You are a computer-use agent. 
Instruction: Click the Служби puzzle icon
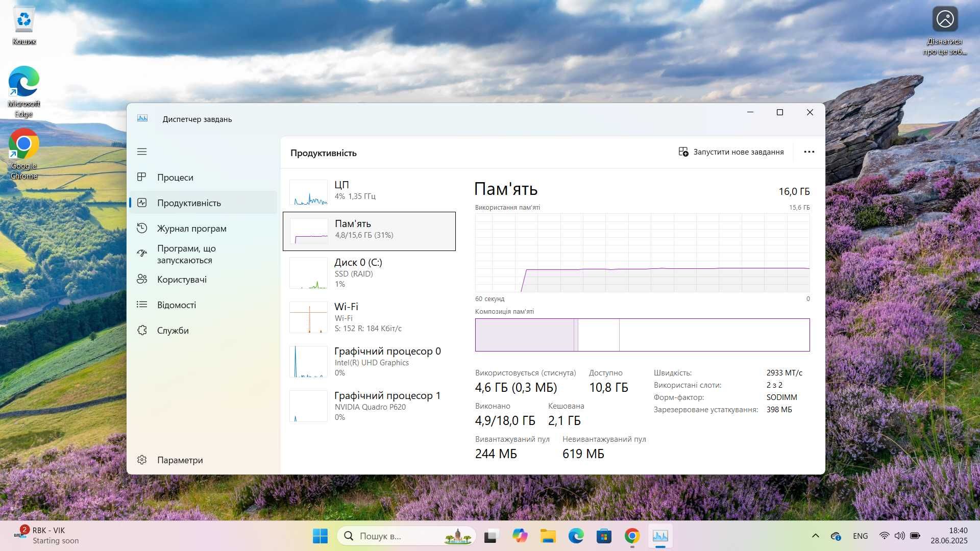142,330
